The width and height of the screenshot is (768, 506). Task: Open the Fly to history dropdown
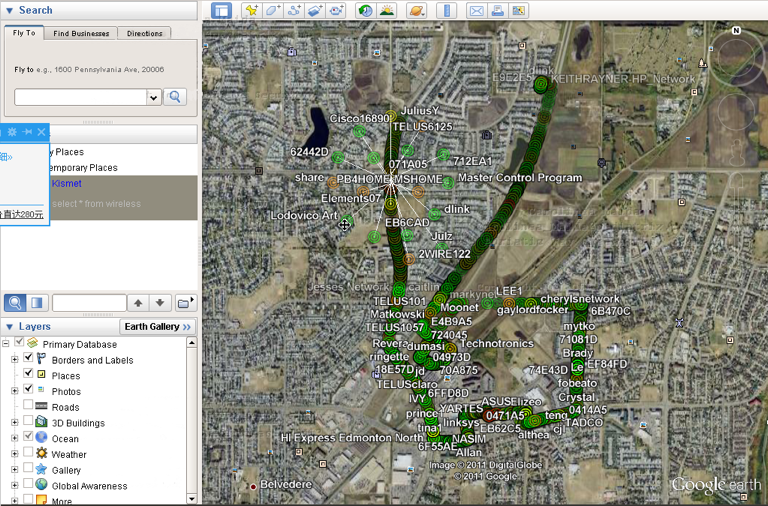pyautogui.click(x=154, y=97)
